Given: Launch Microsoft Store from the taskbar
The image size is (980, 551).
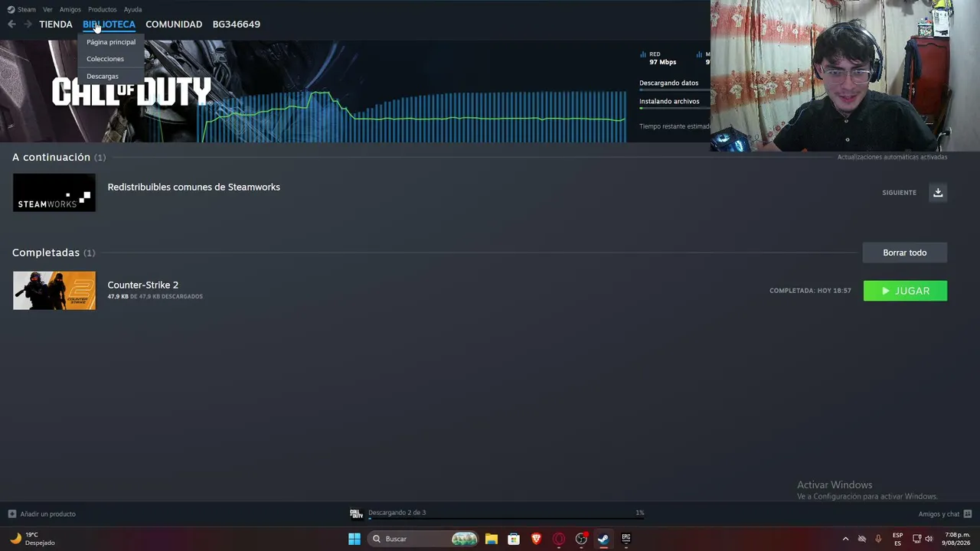Looking at the screenshot, I should [514, 539].
